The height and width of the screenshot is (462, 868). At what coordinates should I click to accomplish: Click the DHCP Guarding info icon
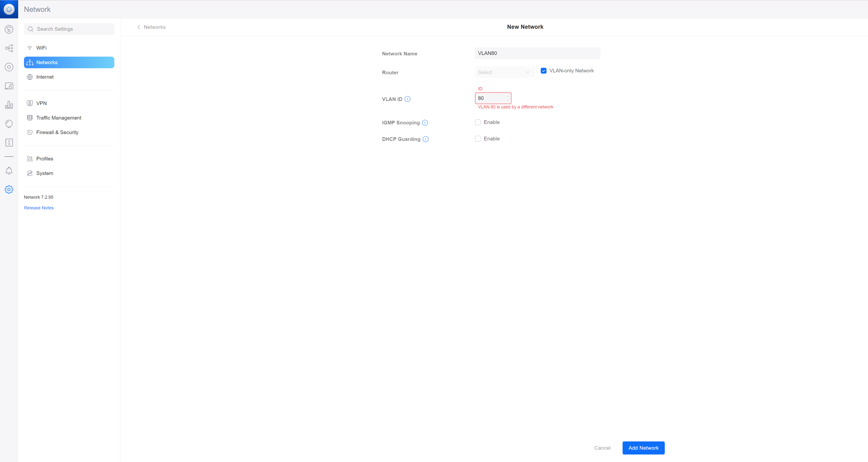[426, 139]
